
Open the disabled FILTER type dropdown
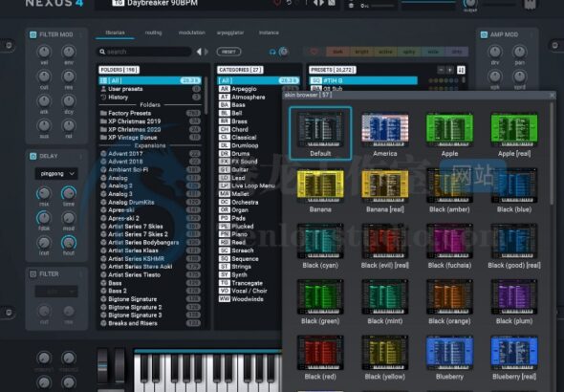56,292
